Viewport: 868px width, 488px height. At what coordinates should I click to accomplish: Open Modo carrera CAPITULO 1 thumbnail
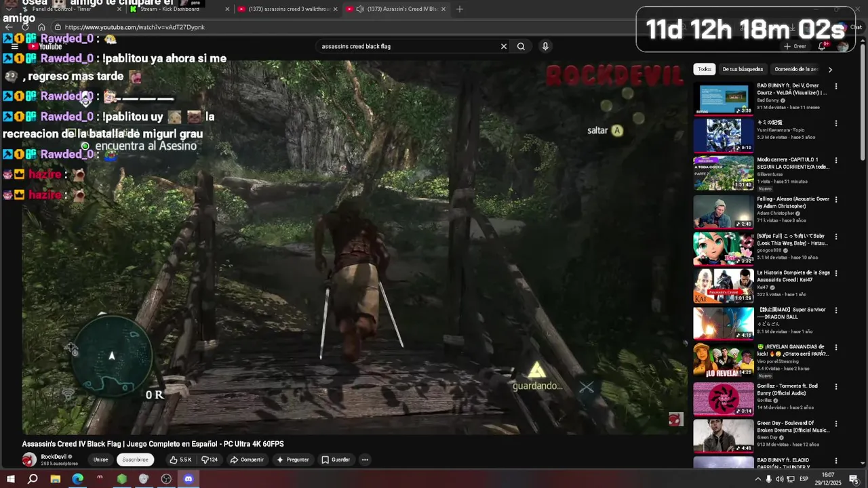[x=724, y=173]
